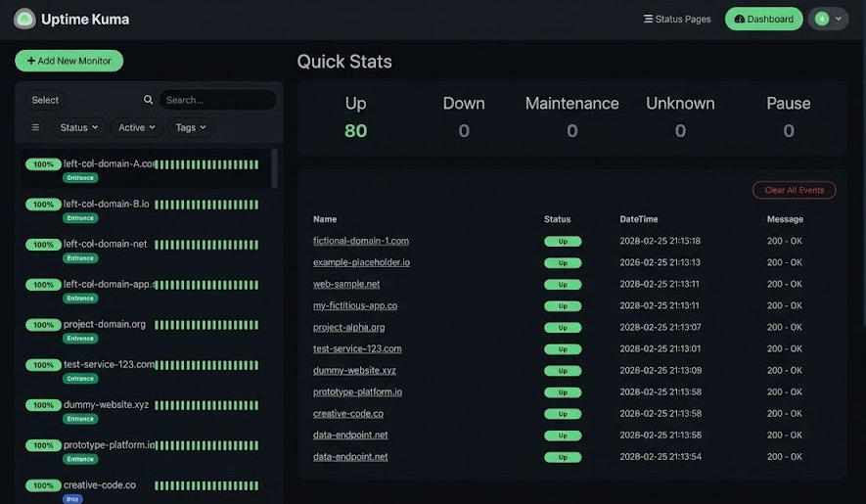
Task: Click the Unknown stat label
Action: click(680, 104)
